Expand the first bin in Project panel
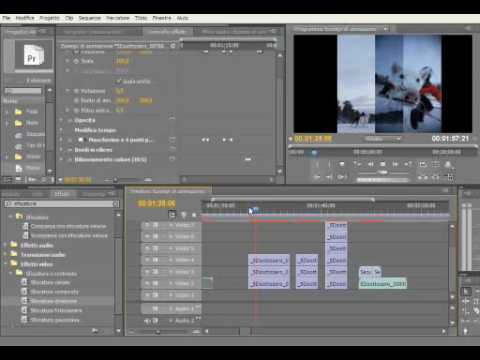The image size is (480, 360). (7, 112)
